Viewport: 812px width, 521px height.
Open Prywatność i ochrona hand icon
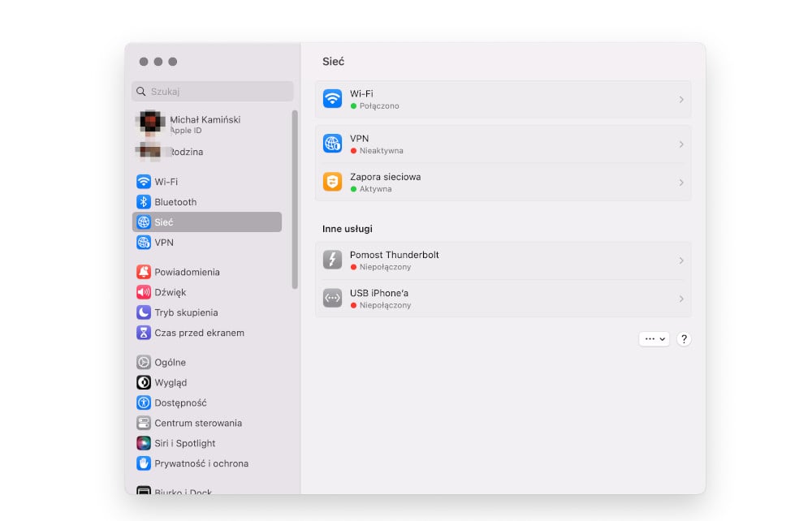[x=144, y=463]
